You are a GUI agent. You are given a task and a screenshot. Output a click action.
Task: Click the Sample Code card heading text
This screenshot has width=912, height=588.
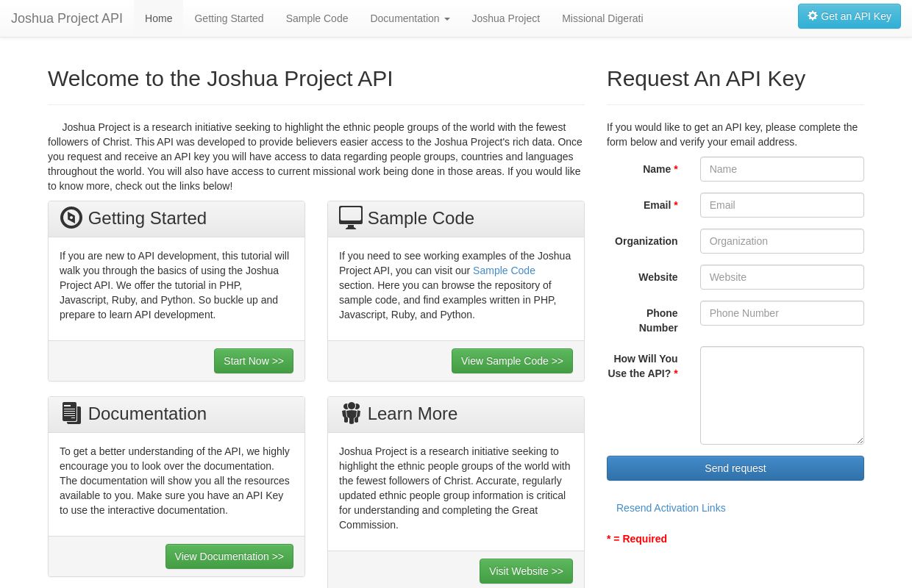(x=421, y=218)
